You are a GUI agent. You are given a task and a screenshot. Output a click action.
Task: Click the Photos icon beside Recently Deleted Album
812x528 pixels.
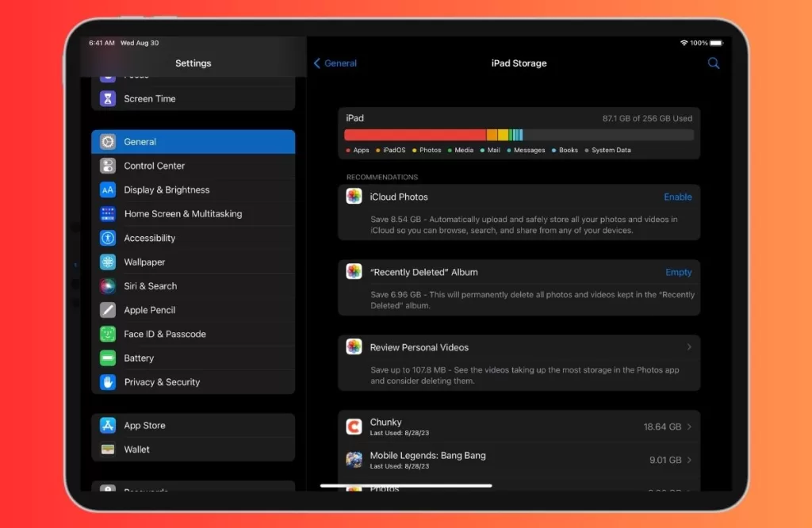(x=354, y=271)
